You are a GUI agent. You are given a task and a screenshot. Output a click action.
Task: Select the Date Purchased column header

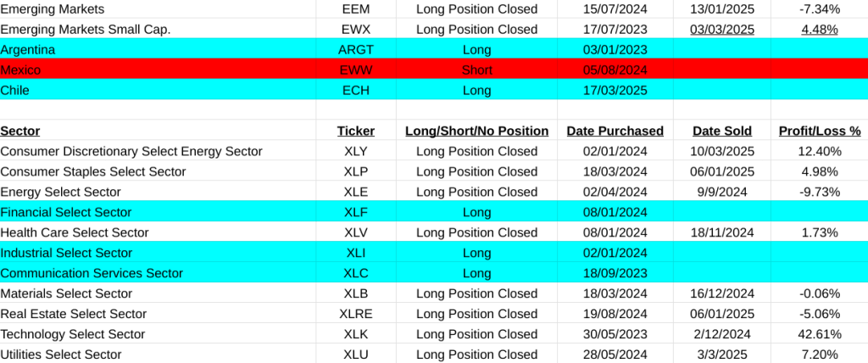[x=615, y=131]
